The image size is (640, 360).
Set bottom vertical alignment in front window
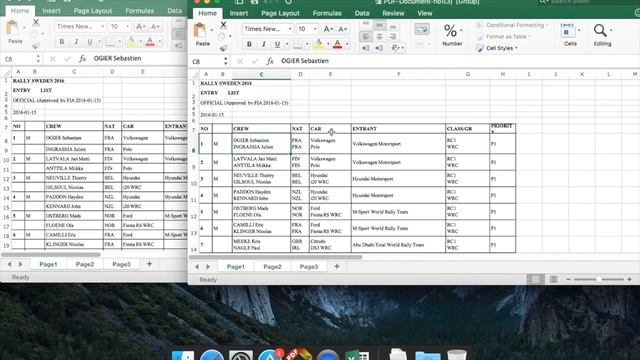tap(393, 26)
